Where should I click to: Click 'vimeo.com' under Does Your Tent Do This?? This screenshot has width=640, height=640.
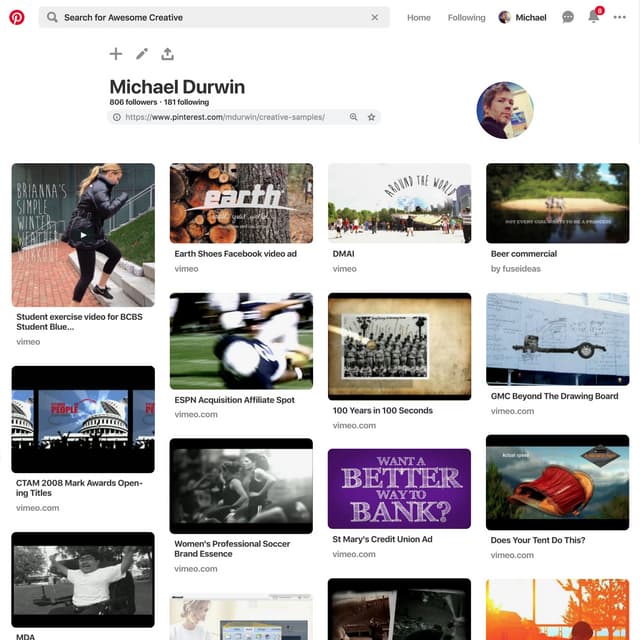pyautogui.click(x=512, y=555)
